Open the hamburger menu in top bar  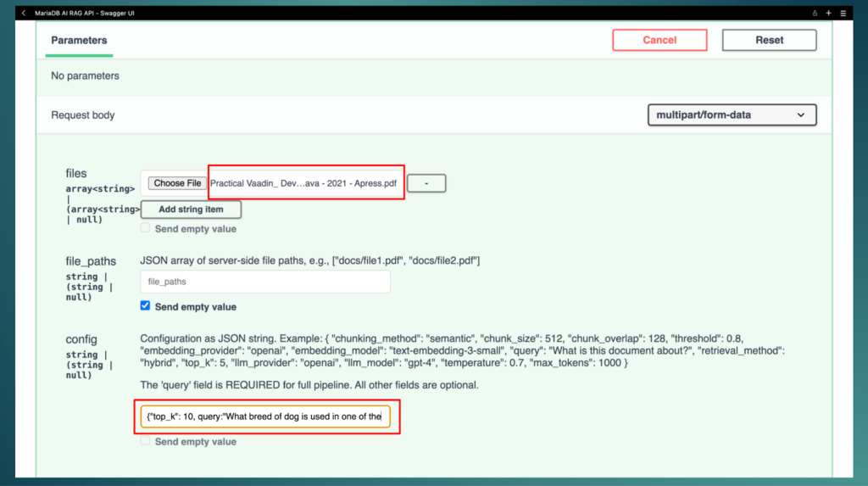coord(843,14)
